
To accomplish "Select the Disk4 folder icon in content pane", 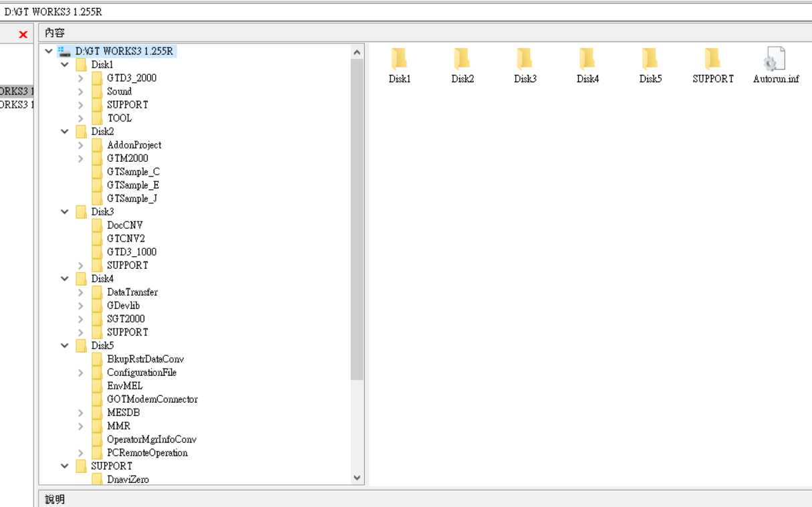I will pyautogui.click(x=587, y=60).
